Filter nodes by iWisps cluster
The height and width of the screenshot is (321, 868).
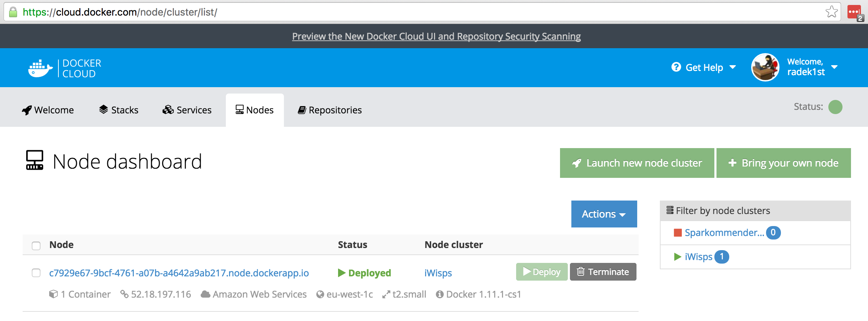tap(698, 257)
